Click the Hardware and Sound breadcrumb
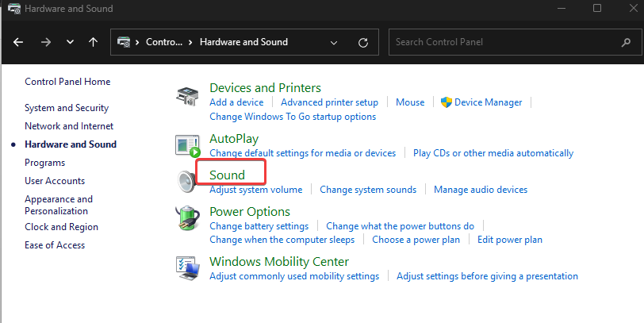Viewport: 644px width, 323px height. click(243, 42)
